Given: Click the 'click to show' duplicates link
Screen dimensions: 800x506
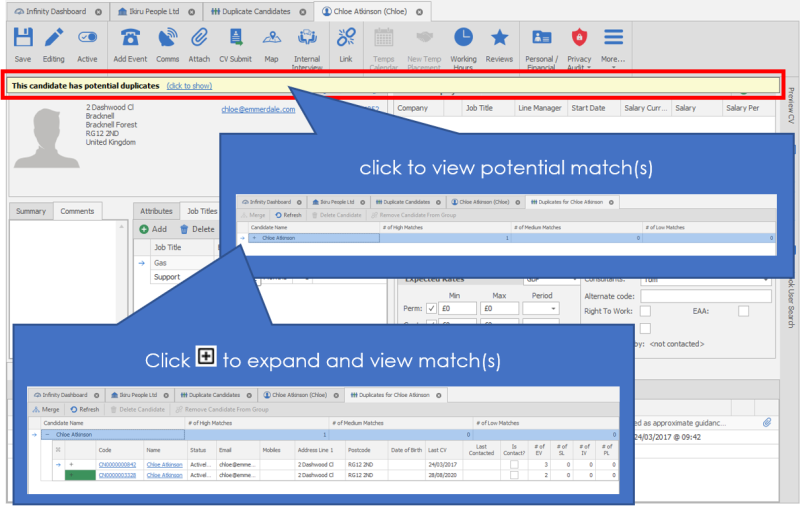Looking at the screenshot, I should [189, 86].
